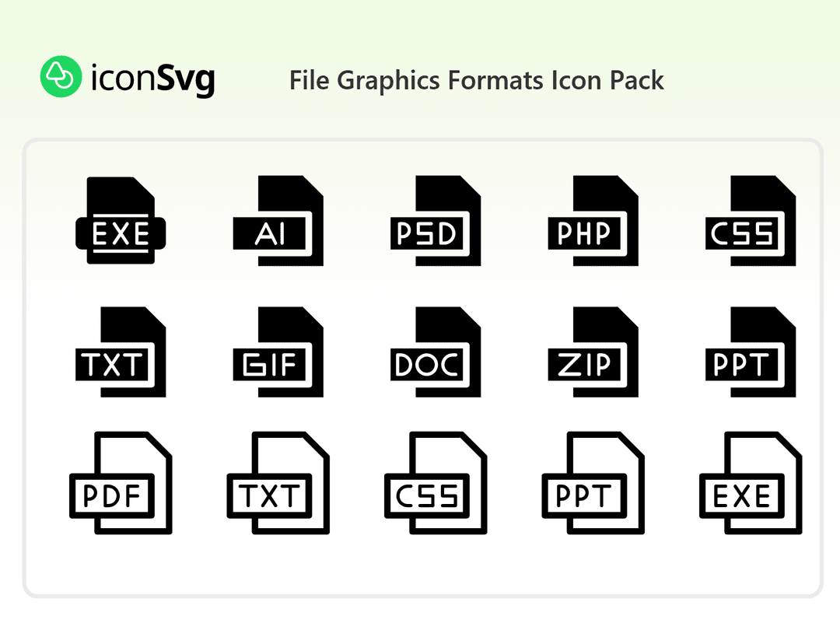Viewport: 840px width, 630px height.
Task: Open the DOC file format icon
Action: click(x=436, y=352)
